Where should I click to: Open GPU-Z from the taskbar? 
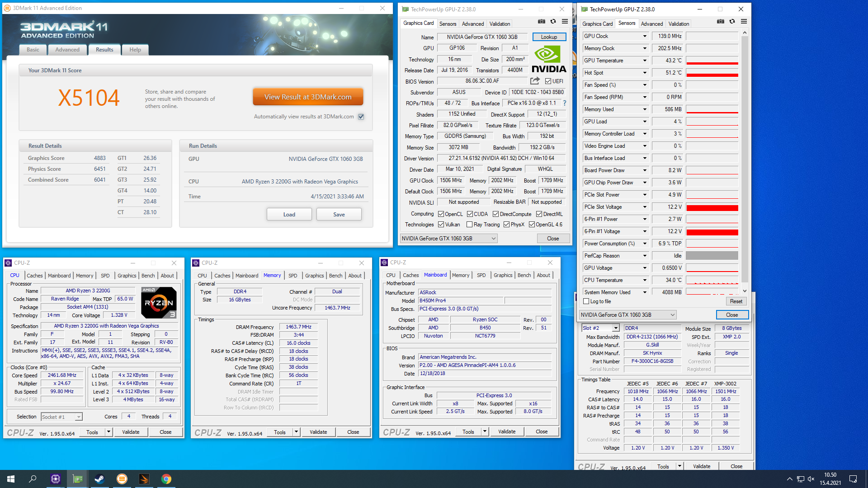(x=78, y=479)
